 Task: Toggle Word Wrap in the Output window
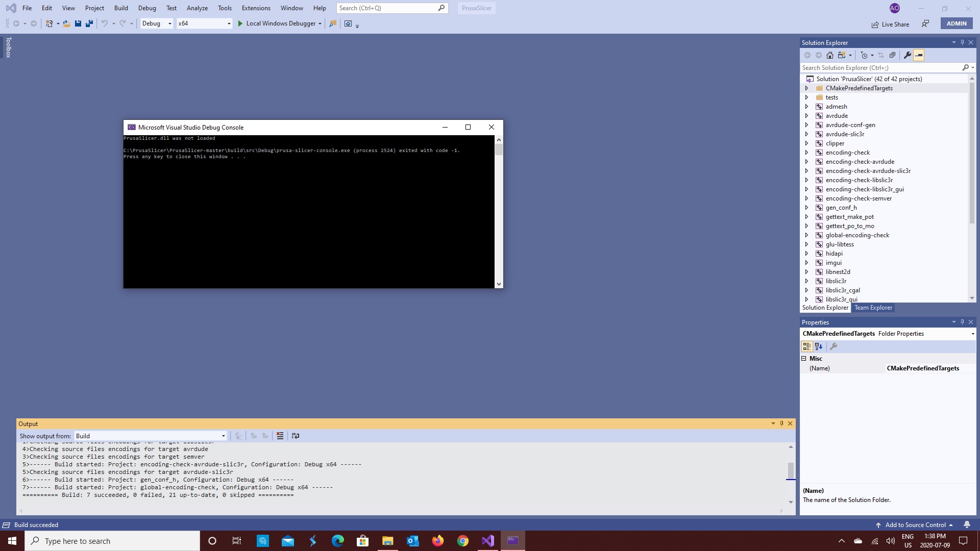(296, 436)
